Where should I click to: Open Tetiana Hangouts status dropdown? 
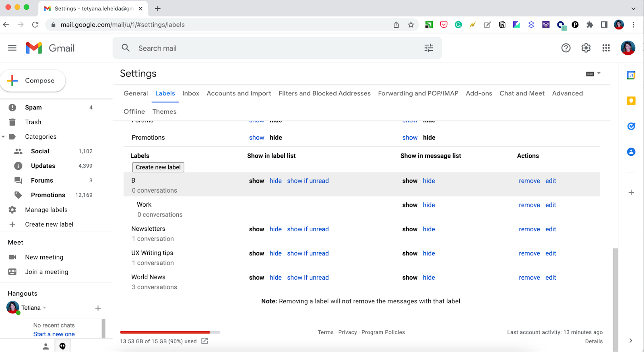pos(44,308)
